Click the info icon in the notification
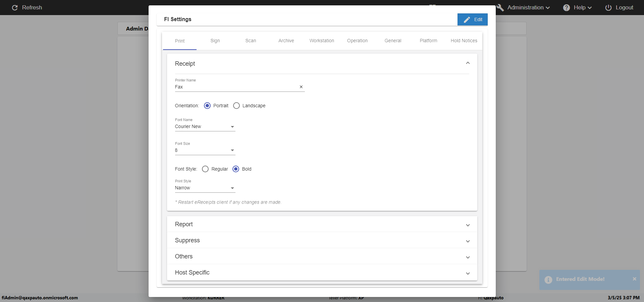Viewport: 644px width, 302px height. [548, 280]
